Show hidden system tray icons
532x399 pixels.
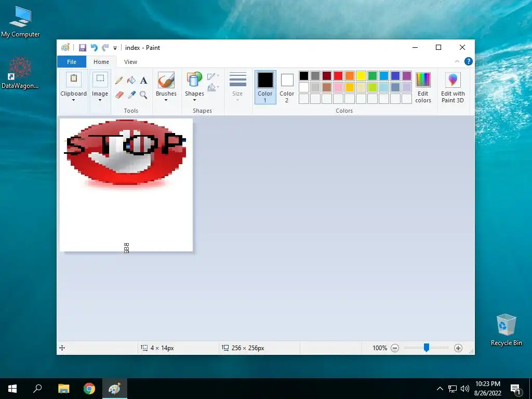tap(440, 389)
